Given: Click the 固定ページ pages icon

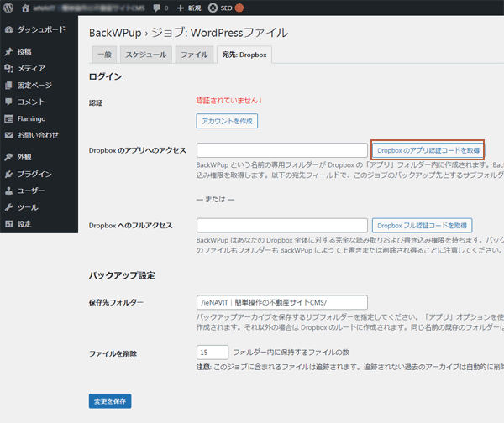Looking at the screenshot, I should click(x=9, y=86).
